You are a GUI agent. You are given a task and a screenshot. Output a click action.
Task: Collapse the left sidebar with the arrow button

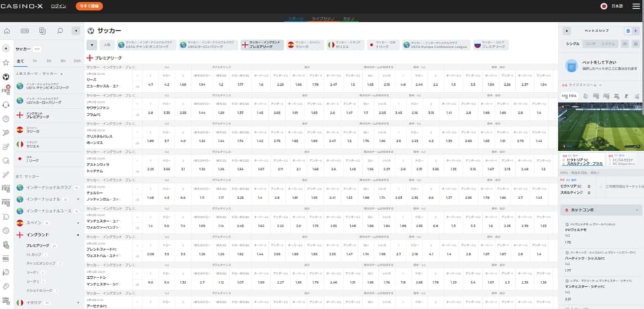click(x=76, y=31)
